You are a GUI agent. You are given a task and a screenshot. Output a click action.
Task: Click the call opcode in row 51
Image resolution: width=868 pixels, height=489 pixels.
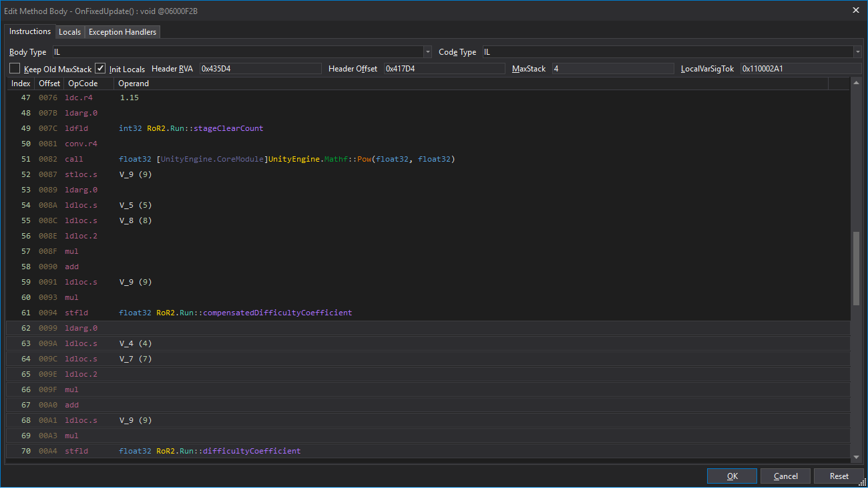[74, 159]
